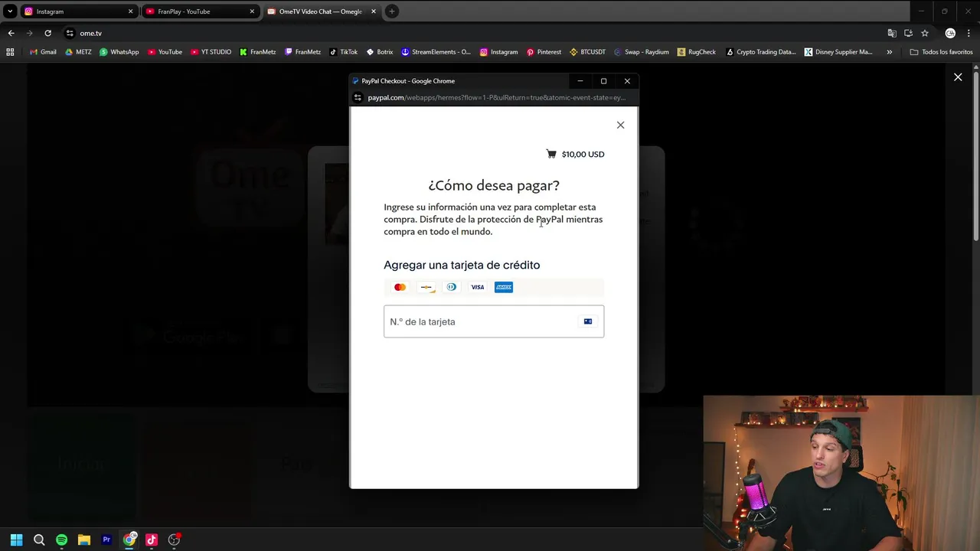Open OBS Studio from the taskbar
This screenshot has height=551, width=980.
pos(174,540)
